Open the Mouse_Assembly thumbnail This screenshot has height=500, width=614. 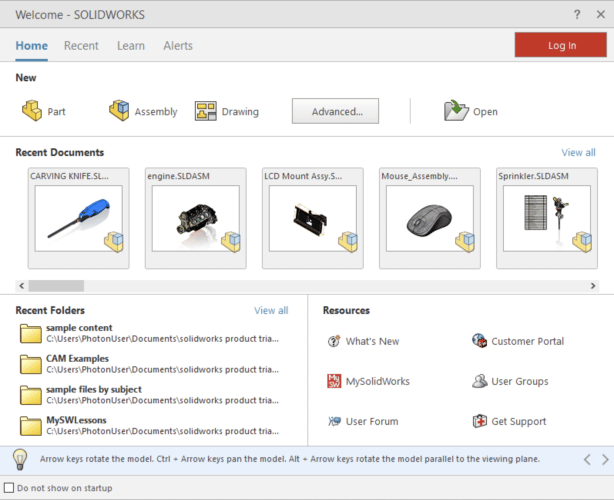coord(430,218)
